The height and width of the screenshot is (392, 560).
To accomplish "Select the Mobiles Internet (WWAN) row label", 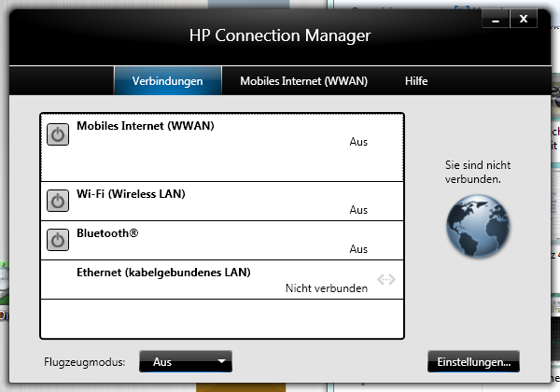I will 146,126.
